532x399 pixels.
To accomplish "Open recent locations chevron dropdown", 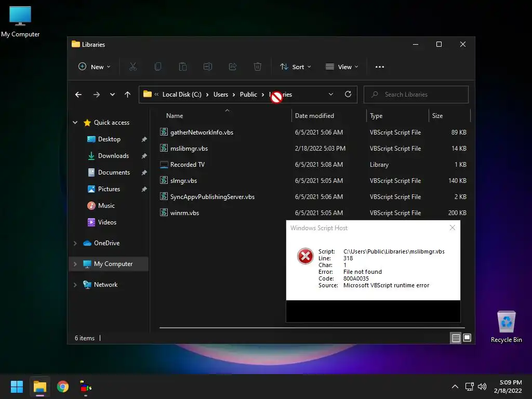I will click(112, 95).
